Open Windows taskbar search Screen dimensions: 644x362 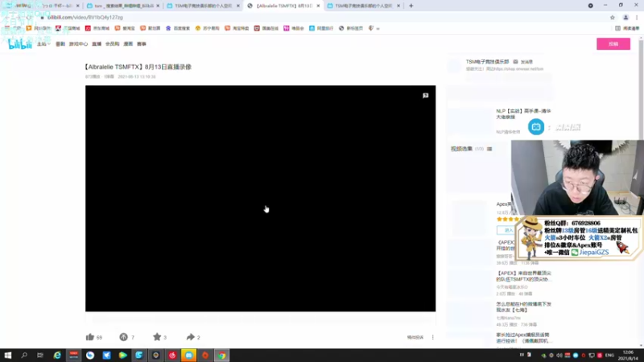click(x=24, y=355)
